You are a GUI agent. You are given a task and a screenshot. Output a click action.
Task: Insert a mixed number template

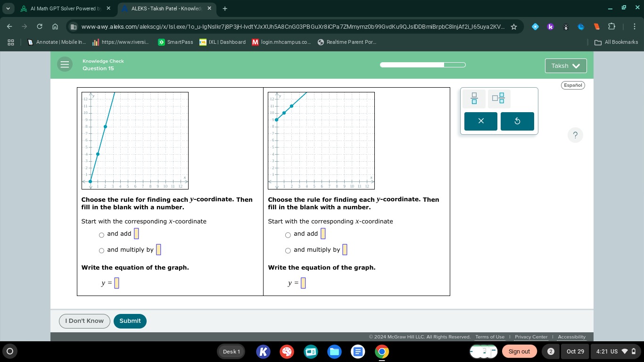coord(498,99)
